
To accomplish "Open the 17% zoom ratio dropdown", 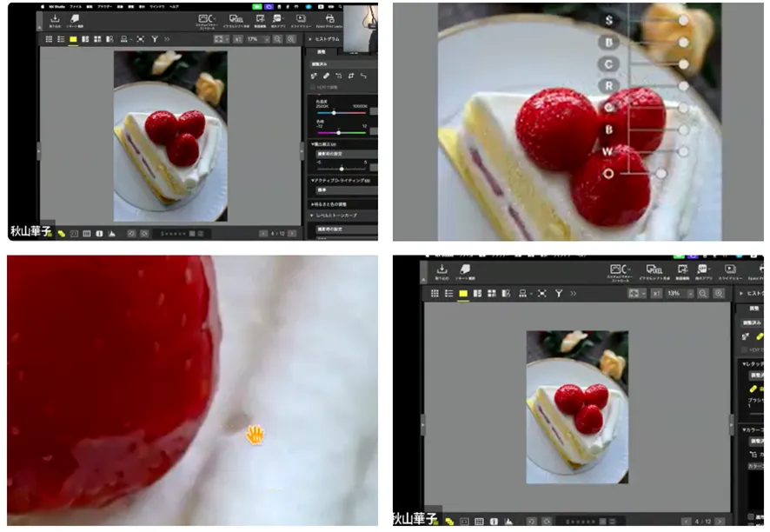I will click(254, 39).
